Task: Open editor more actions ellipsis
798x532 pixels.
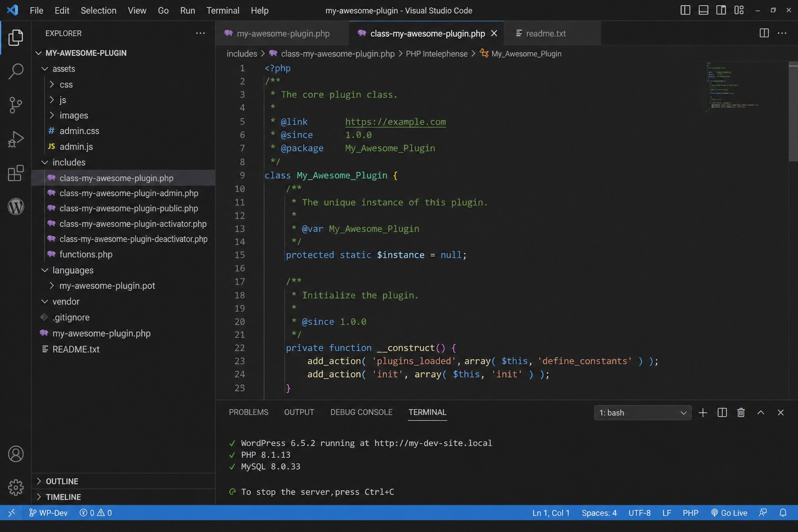Action: click(x=782, y=33)
